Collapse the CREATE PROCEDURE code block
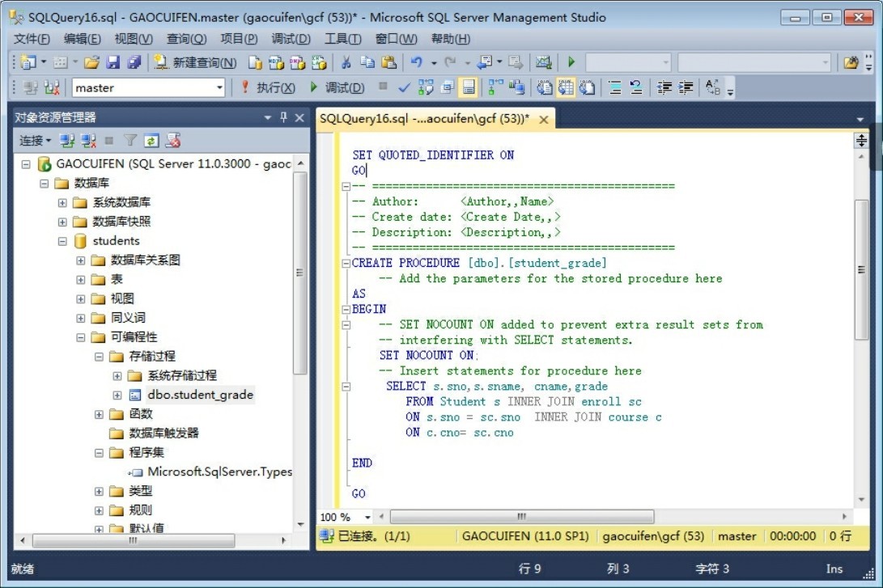883x588 pixels. click(346, 264)
